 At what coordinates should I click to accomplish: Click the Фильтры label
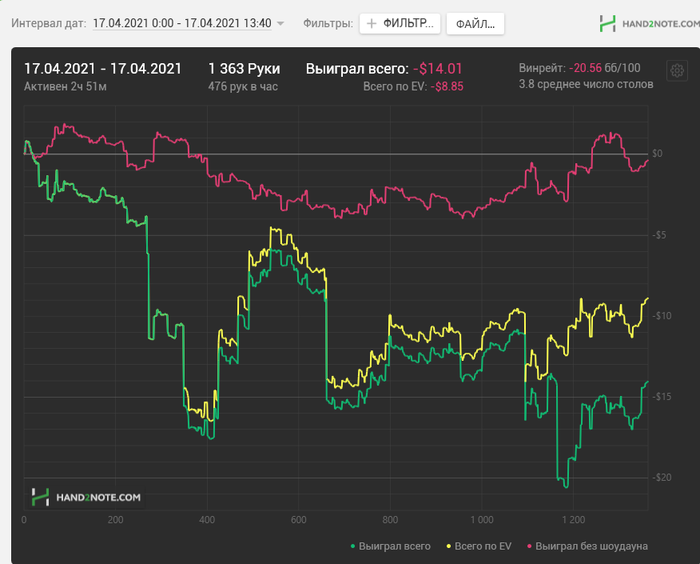[328, 23]
